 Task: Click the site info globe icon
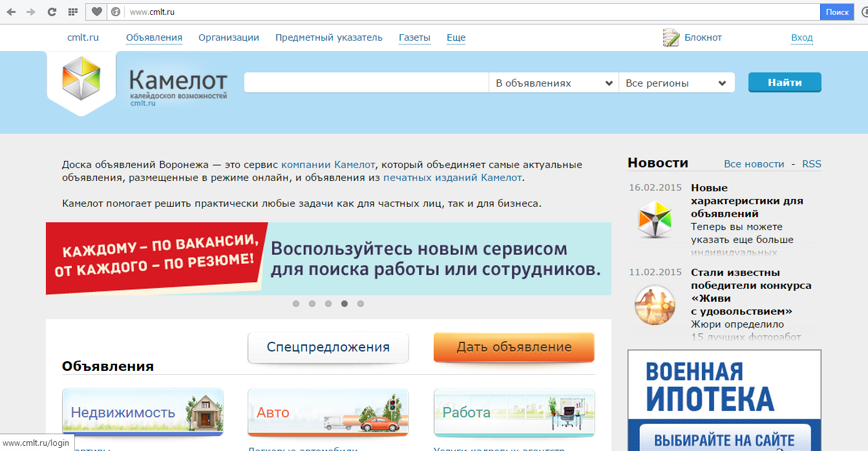(x=116, y=12)
